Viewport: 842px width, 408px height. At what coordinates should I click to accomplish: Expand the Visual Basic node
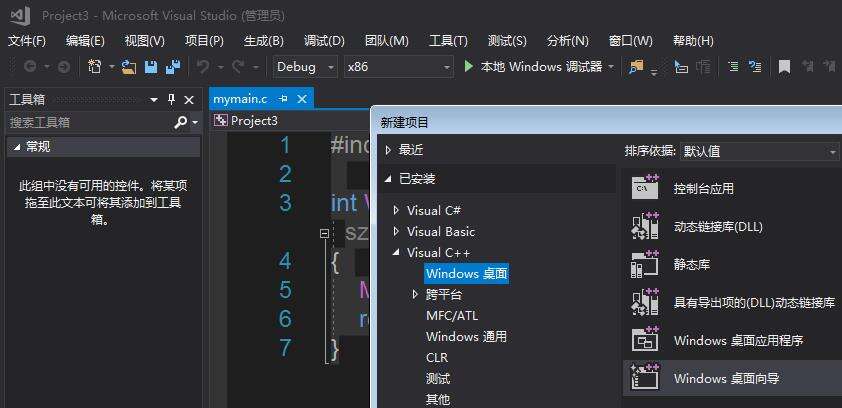coord(396,231)
